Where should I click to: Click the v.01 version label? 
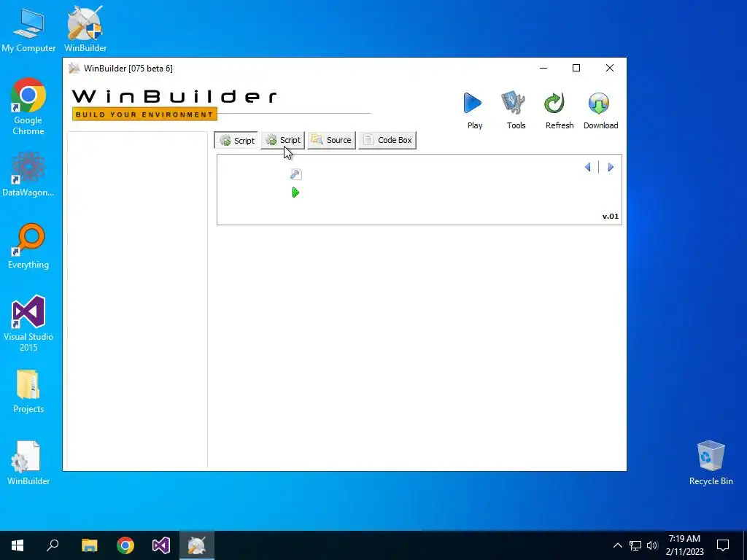click(x=611, y=216)
